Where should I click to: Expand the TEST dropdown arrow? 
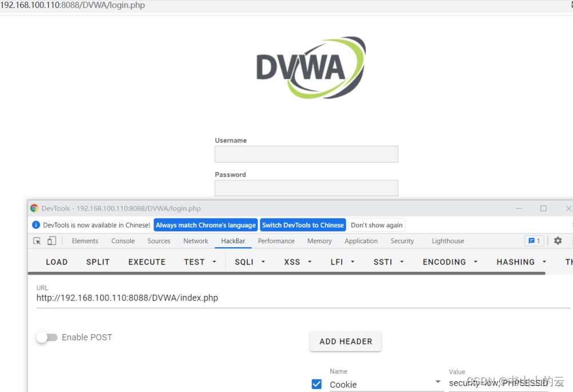[215, 262]
